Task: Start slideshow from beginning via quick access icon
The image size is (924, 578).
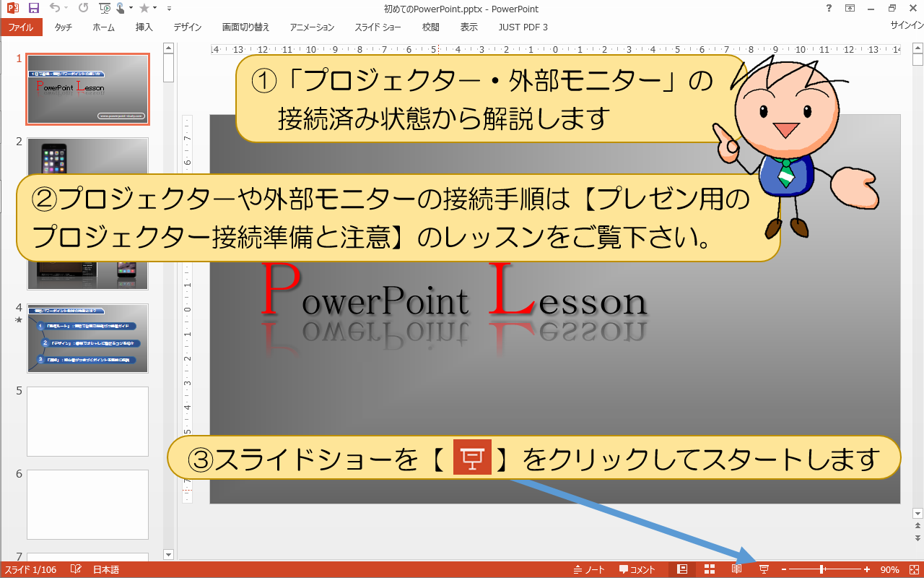Action: click(x=105, y=9)
